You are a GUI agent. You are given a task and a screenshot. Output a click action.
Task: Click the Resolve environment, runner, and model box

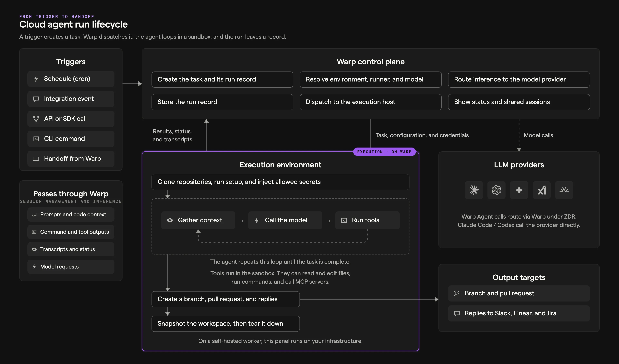[371, 80]
